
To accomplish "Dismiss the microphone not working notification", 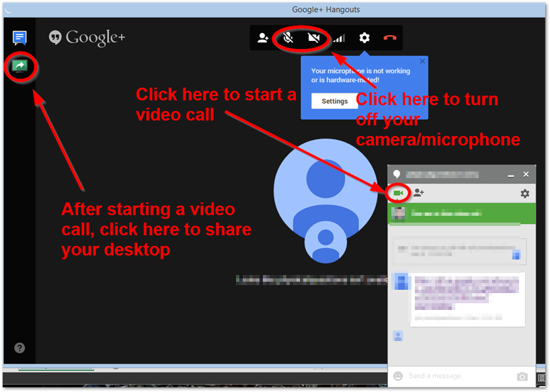I will 422,61.
